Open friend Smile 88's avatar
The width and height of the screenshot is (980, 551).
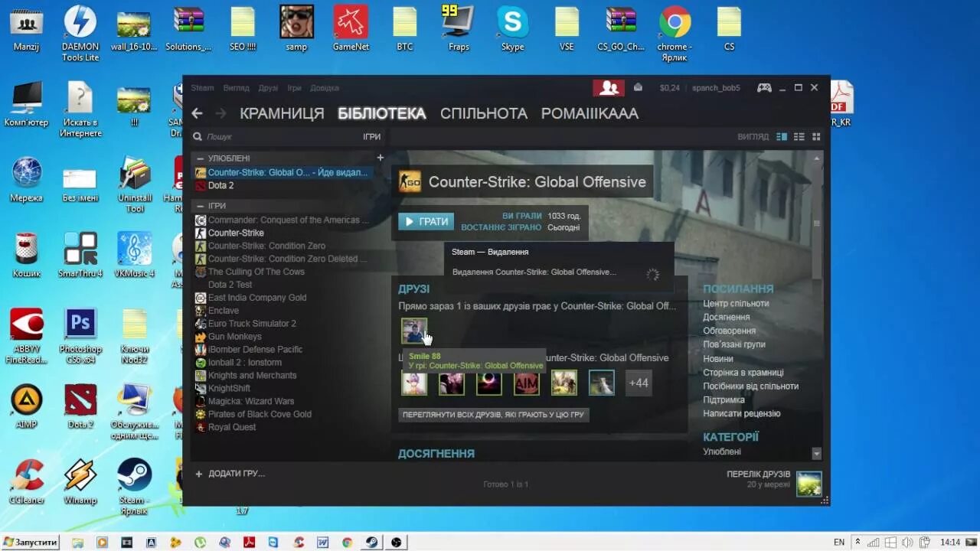tap(414, 331)
